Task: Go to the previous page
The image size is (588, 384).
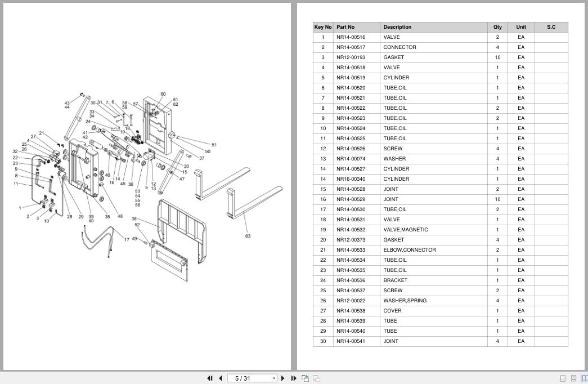Action: [x=221, y=378]
